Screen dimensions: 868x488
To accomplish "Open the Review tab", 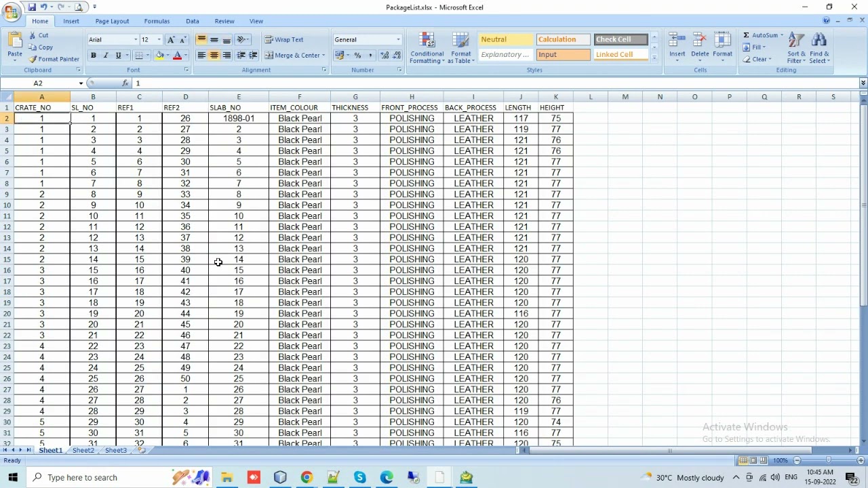I will click(224, 22).
